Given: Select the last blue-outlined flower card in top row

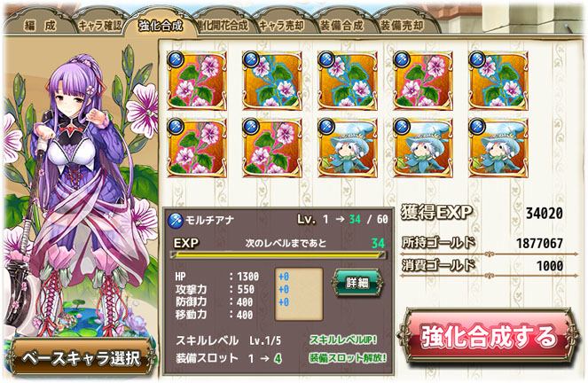Looking at the screenshot, I should pyautogui.click(x=498, y=81).
